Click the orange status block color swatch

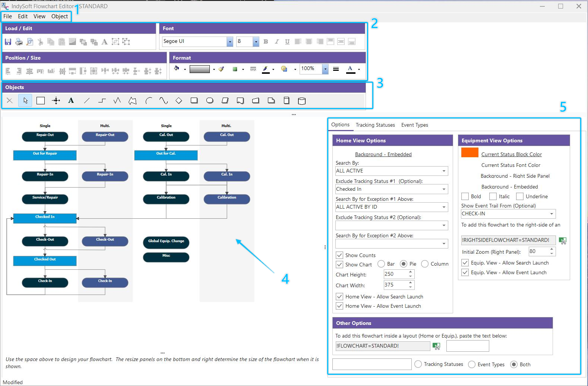click(470, 152)
